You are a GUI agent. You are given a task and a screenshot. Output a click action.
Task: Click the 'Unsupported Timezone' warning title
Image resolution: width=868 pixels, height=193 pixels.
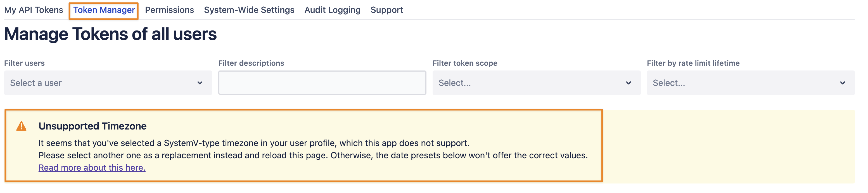92,126
